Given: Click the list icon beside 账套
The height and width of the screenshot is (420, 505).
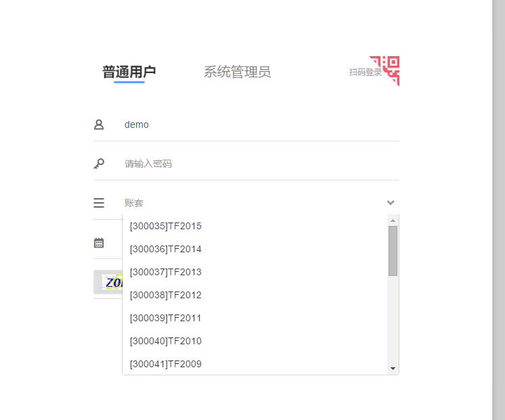Looking at the screenshot, I should pyautogui.click(x=99, y=203).
